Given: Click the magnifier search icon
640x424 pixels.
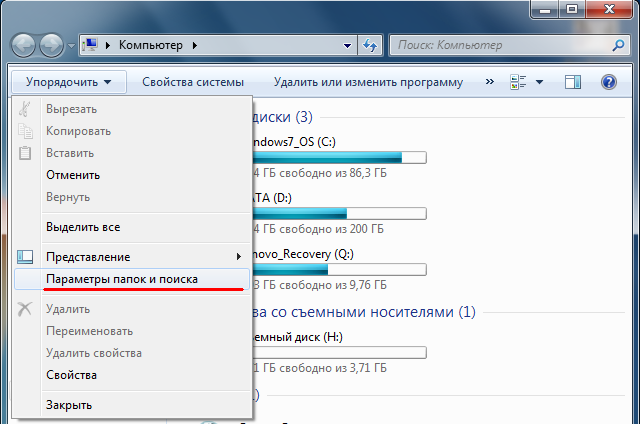Looking at the screenshot, I should click(618, 45).
